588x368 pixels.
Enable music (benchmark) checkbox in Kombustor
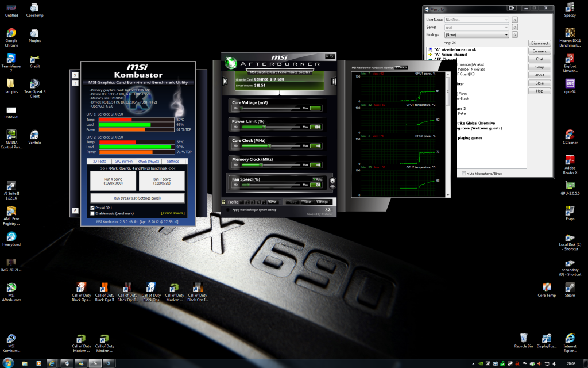(x=92, y=213)
